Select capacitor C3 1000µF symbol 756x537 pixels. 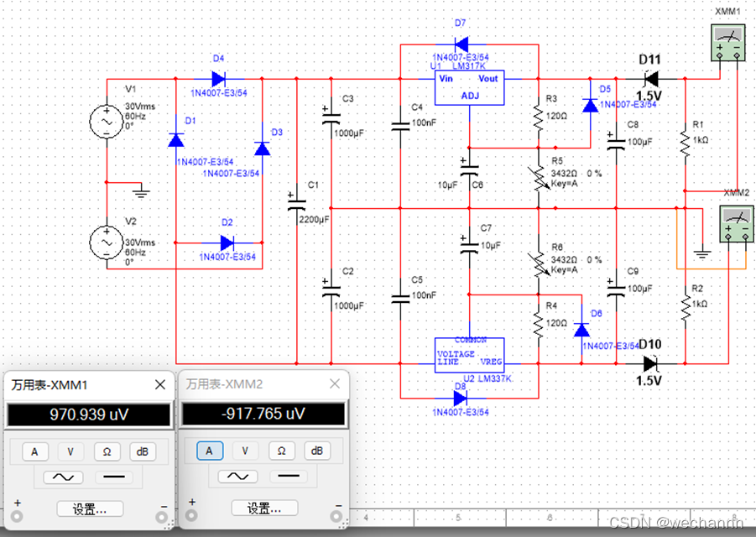point(331,118)
